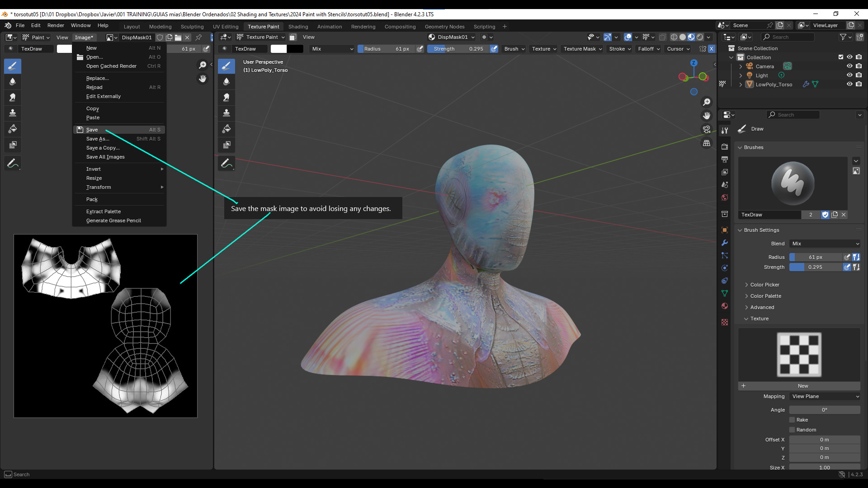Image resolution: width=868 pixels, height=488 pixels.
Task: Click the outliner Search field
Action: point(788,37)
